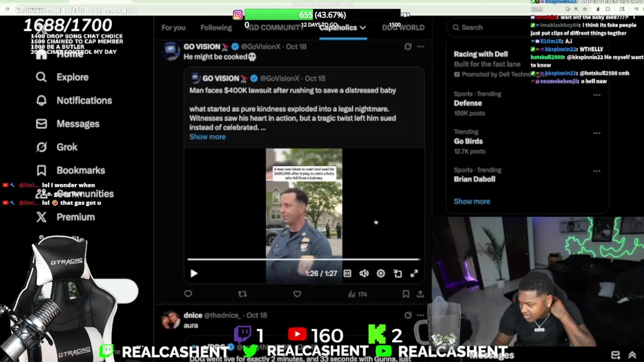The image size is (644, 362).
Task: Toggle video closed captions
Action: pyautogui.click(x=347, y=274)
